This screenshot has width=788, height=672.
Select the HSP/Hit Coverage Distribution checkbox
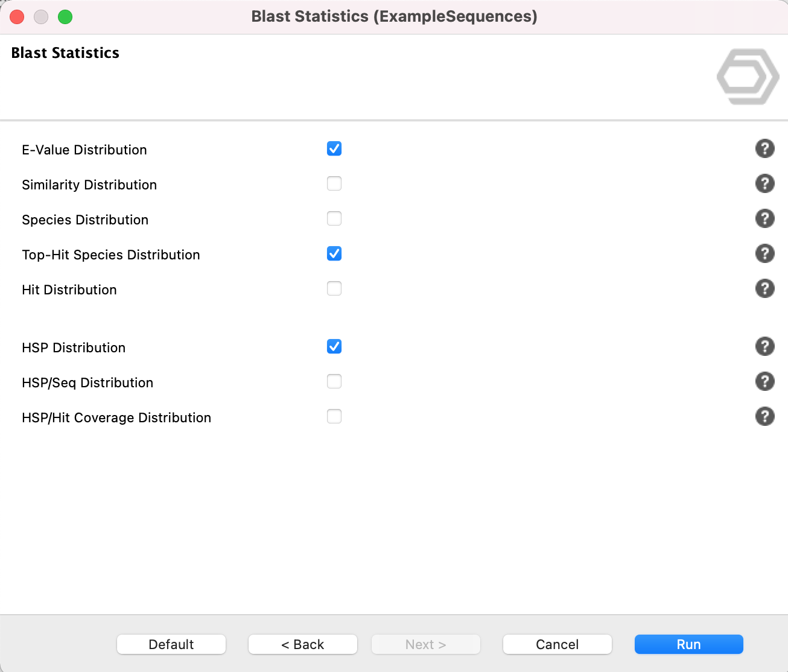pyautogui.click(x=334, y=416)
